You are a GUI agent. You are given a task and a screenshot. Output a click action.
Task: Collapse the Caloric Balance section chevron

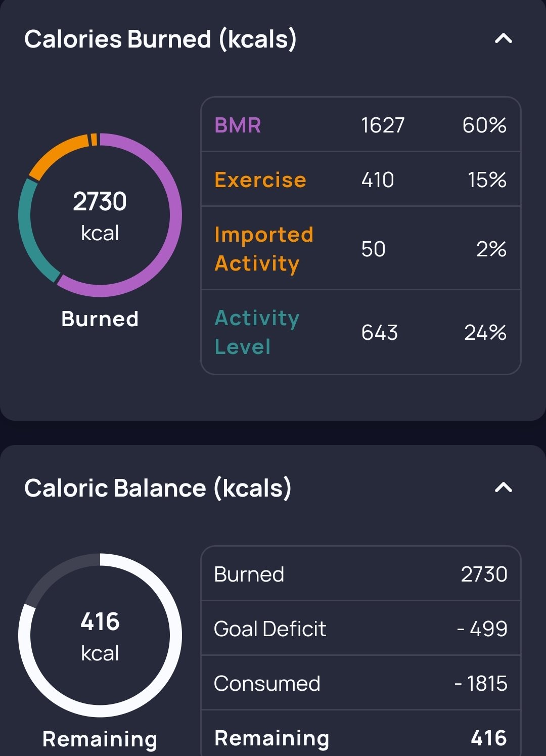coord(503,487)
